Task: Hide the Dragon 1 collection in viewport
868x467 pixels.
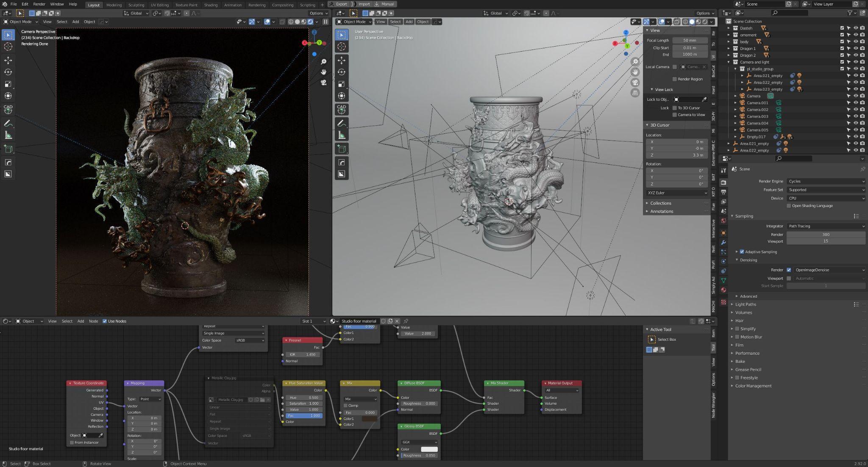Action: tap(856, 48)
